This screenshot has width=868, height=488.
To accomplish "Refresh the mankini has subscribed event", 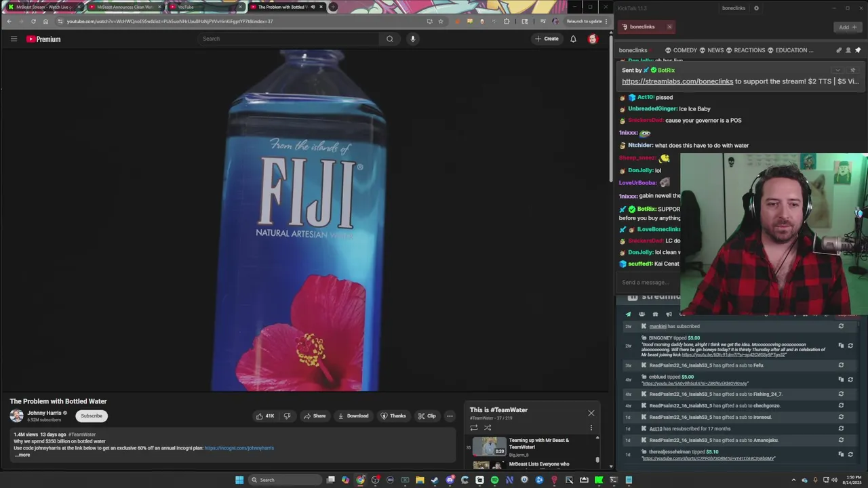I will [x=841, y=326].
